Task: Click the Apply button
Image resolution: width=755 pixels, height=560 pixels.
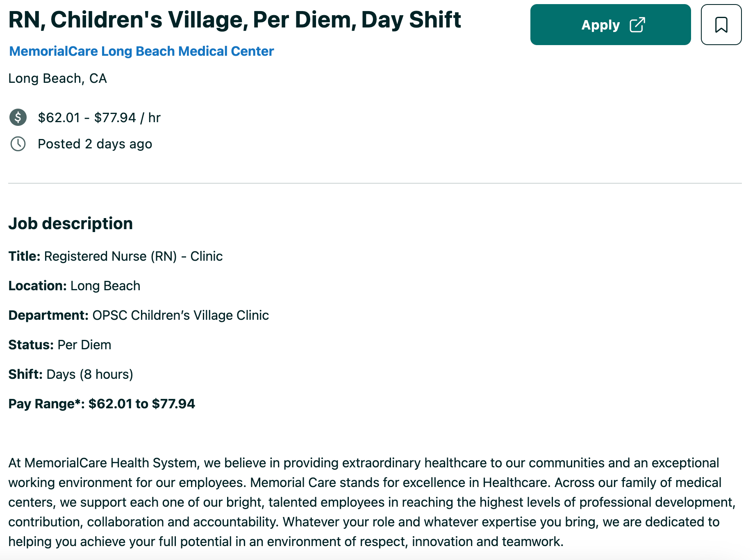Action: (610, 25)
